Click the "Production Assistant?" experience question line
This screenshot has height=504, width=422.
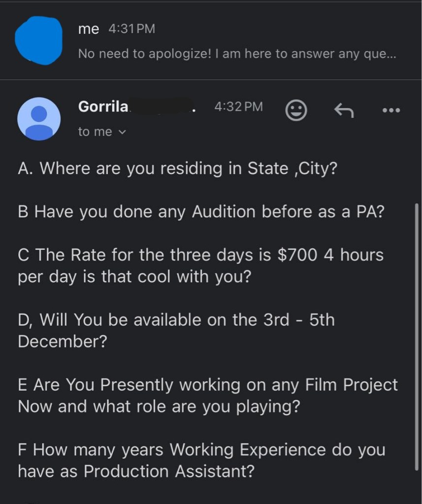(x=136, y=471)
